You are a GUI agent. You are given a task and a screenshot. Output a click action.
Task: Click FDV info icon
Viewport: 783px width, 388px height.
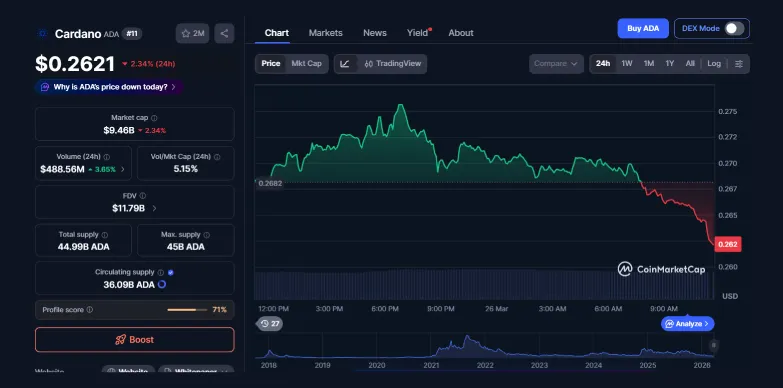tap(143, 196)
